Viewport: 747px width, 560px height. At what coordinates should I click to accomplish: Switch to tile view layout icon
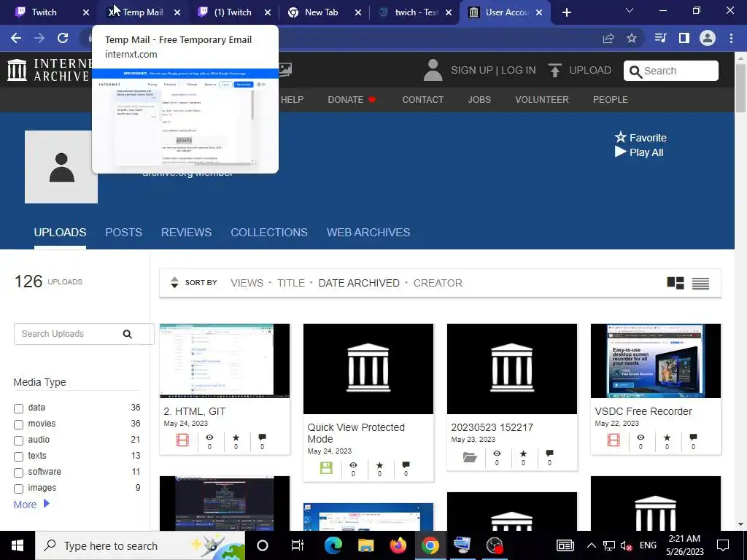point(676,283)
